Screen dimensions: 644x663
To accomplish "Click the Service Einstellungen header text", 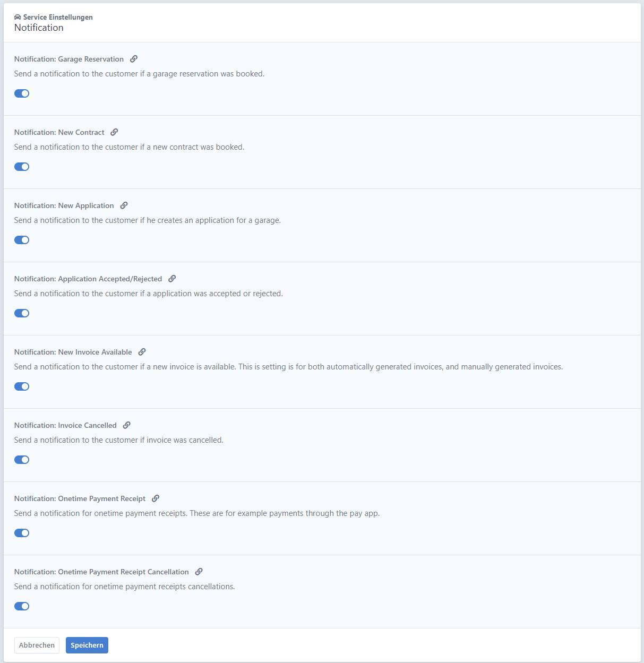I will [58, 17].
